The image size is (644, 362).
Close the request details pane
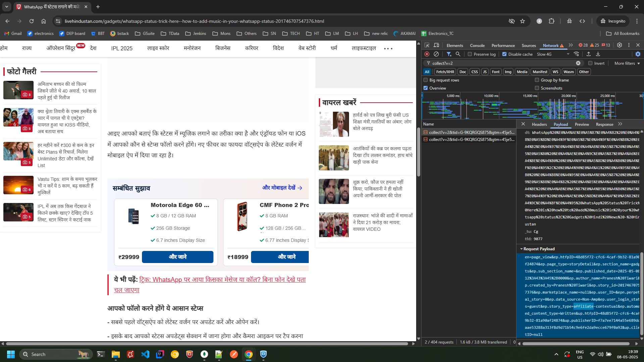(x=523, y=124)
